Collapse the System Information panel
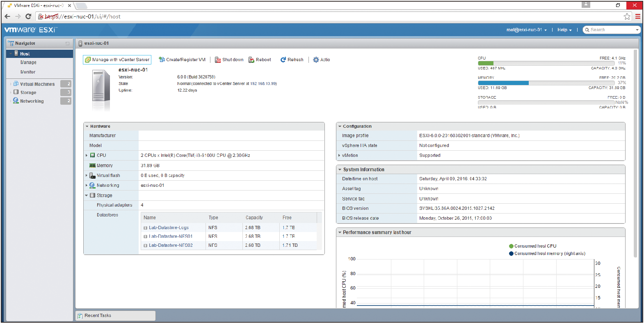The image size is (644, 324). 340,170
